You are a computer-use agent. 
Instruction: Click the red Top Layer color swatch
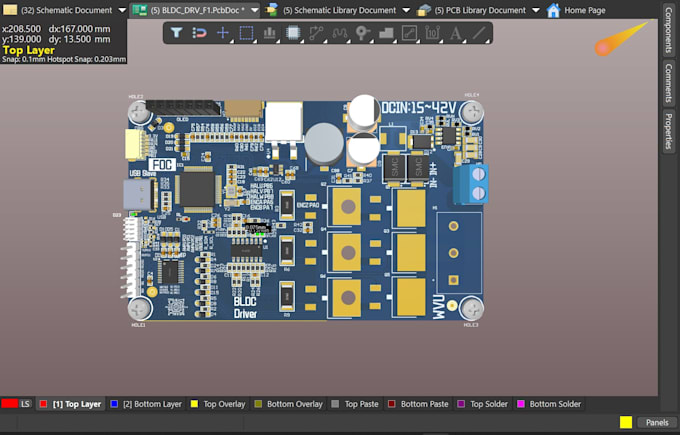coord(43,404)
